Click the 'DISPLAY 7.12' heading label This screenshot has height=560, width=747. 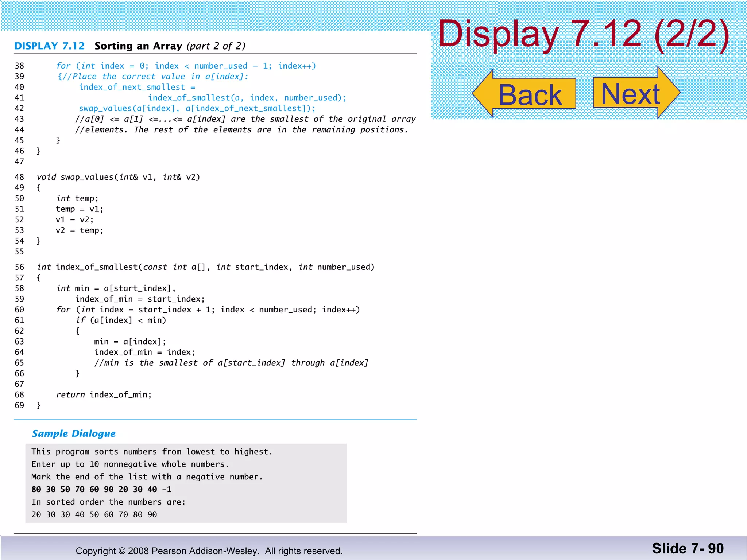coord(49,46)
